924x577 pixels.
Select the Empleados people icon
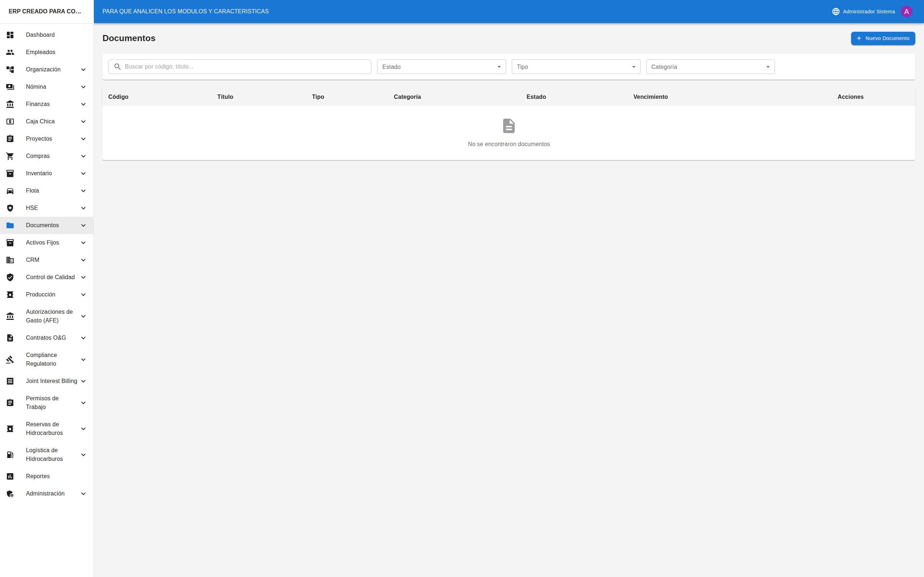tap(10, 52)
